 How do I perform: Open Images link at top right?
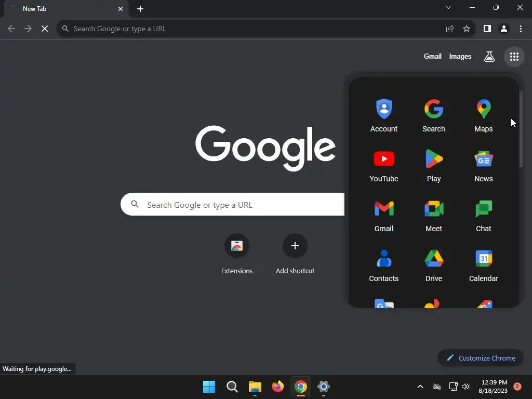pos(460,56)
